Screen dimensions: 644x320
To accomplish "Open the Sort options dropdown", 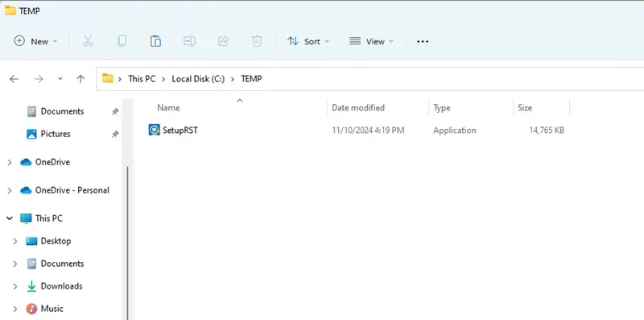I will [308, 41].
